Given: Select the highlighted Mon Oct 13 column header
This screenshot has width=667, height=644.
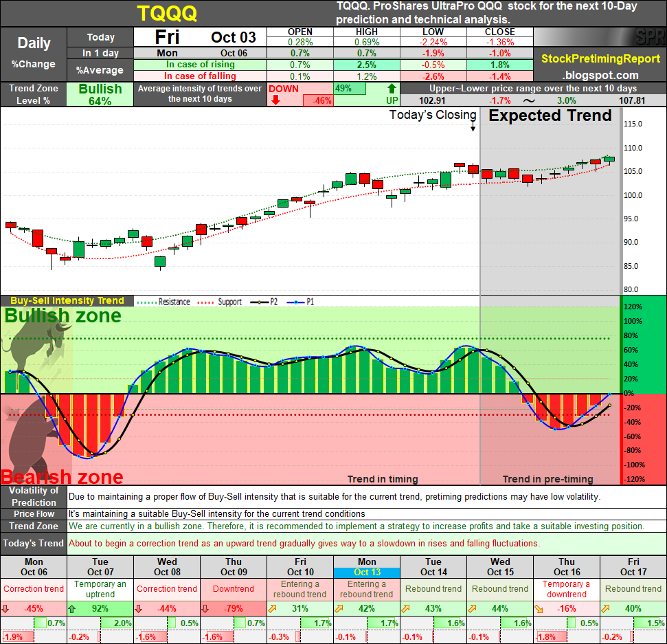Looking at the screenshot, I should [367, 567].
